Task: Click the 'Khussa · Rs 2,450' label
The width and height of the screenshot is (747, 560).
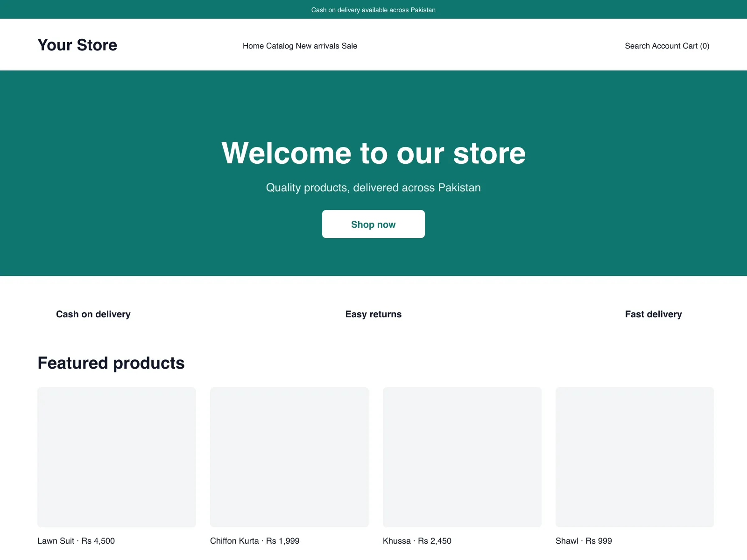Action: (x=417, y=541)
